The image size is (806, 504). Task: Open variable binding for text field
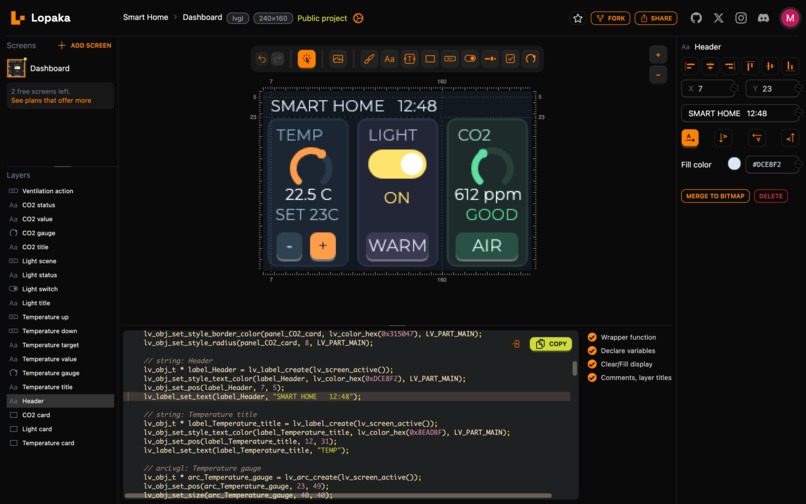[798, 113]
